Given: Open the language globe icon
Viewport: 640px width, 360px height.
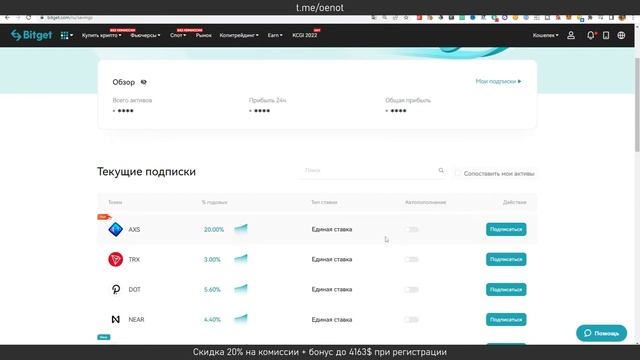Looking at the screenshot, I should pyautogui.click(x=621, y=36).
